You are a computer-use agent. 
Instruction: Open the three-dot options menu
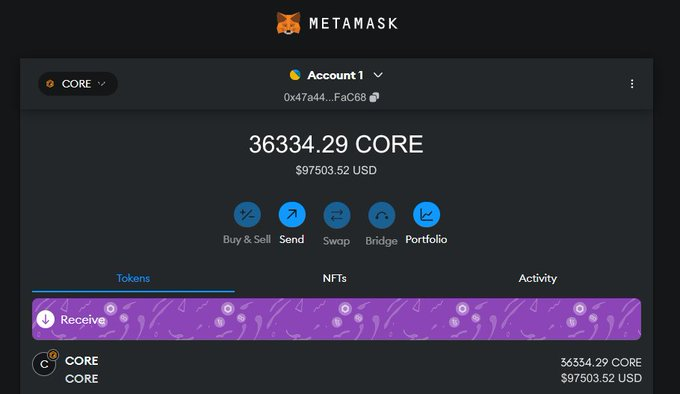(x=632, y=84)
